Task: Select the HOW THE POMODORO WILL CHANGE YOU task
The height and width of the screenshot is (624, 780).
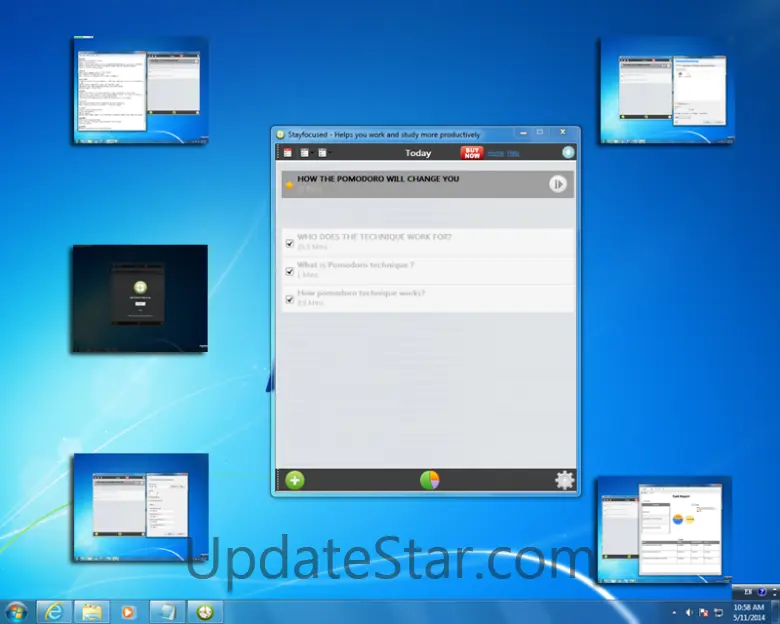Action: pos(427,184)
